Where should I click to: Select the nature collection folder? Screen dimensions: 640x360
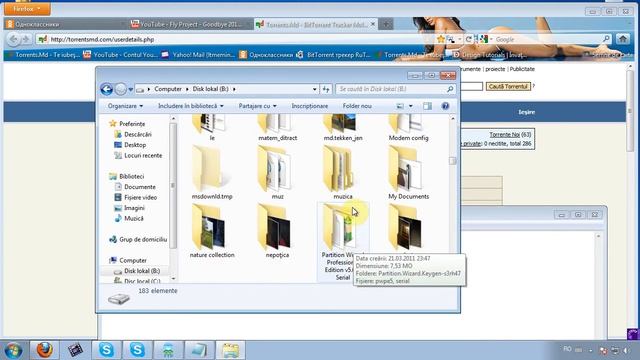(x=212, y=231)
